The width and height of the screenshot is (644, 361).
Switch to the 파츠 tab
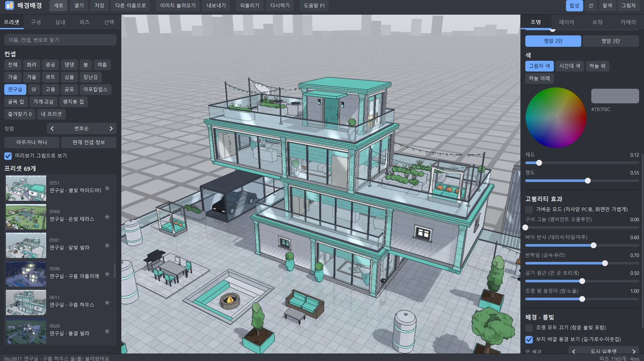coord(84,22)
